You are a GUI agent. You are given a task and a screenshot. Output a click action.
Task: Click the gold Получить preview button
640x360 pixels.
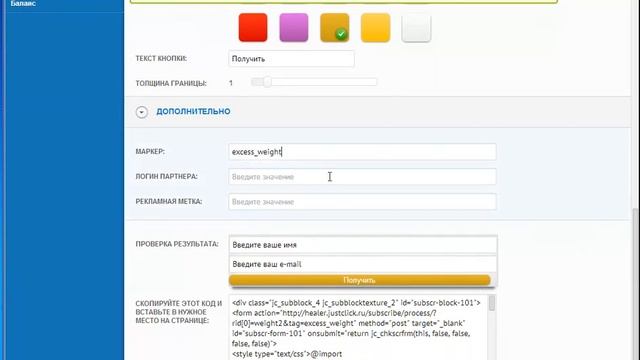coord(360,280)
